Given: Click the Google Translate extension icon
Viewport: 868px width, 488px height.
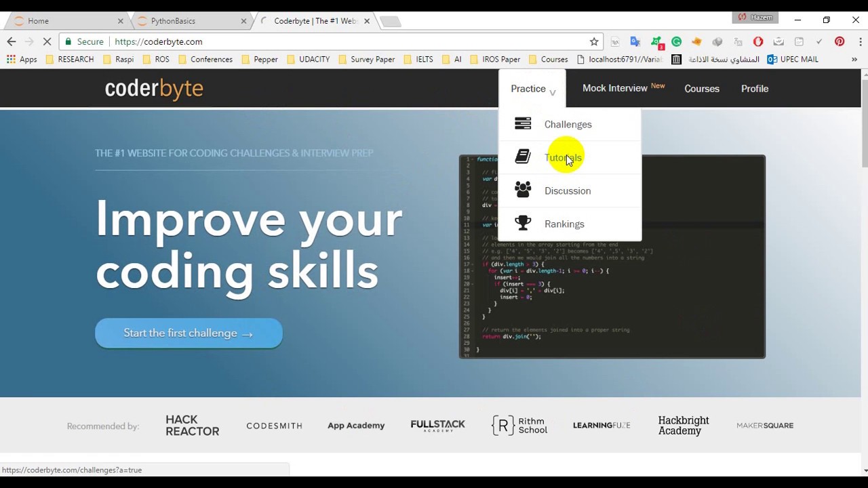Looking at the screenshot, I should [635, 41].
